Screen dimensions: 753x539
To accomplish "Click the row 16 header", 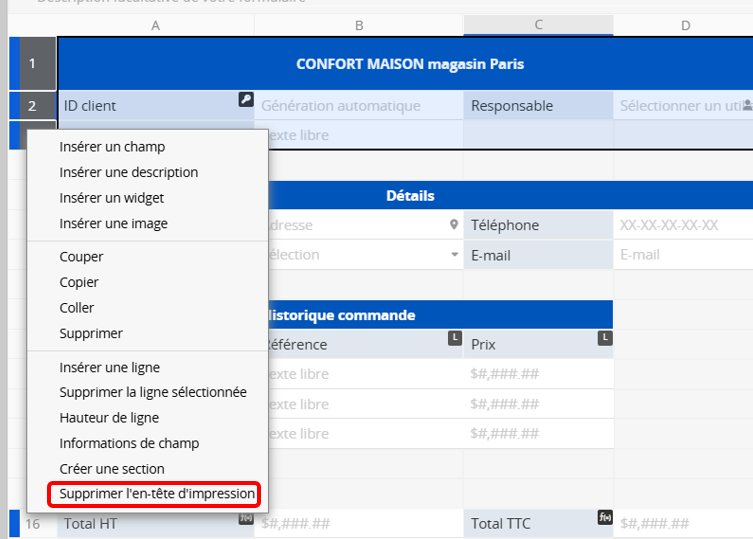I will click(33, 524).
